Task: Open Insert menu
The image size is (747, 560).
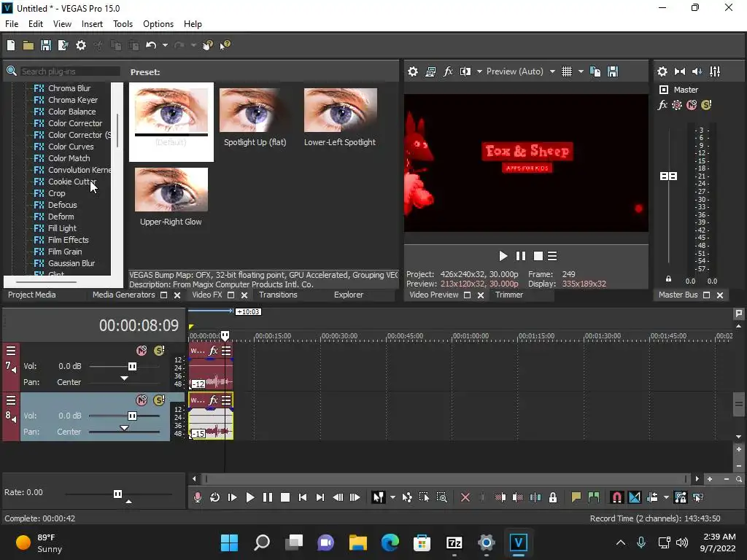Action: (x=92, y=24)
